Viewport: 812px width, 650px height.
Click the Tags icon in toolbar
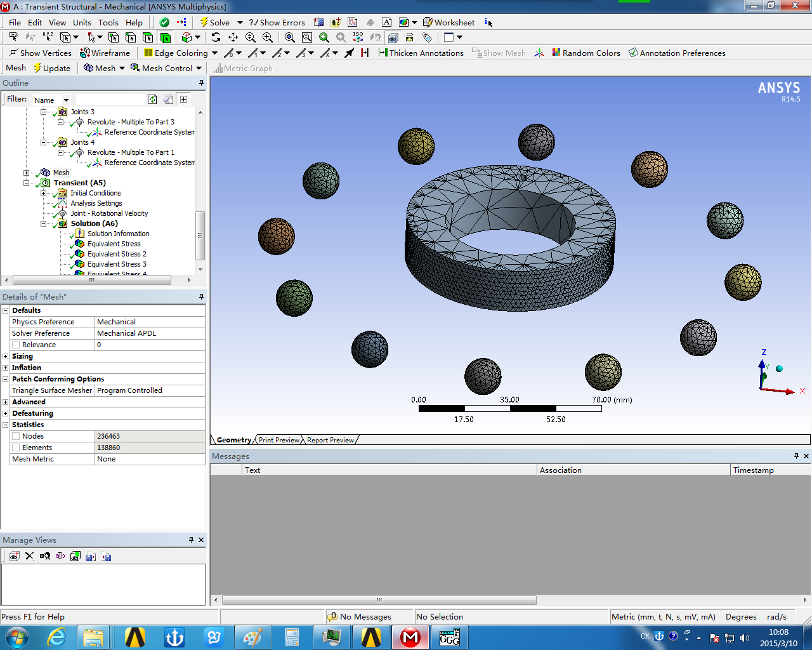[x=427, y=37]
